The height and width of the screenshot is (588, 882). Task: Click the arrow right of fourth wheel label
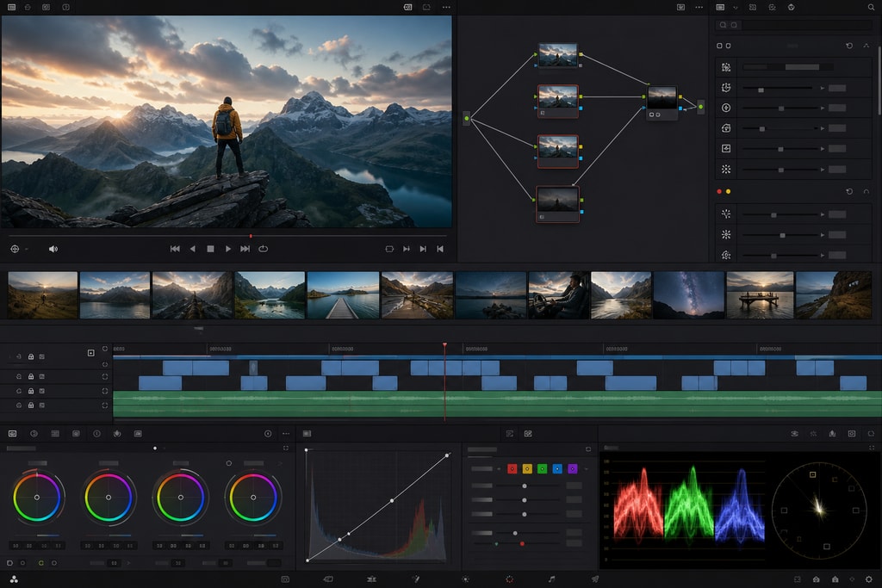coord(280,463)
